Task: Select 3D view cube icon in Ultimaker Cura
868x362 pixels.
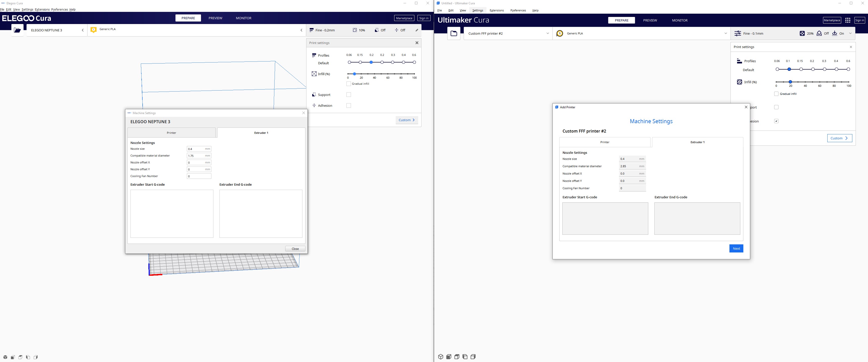Action: (x=440, y=357)
